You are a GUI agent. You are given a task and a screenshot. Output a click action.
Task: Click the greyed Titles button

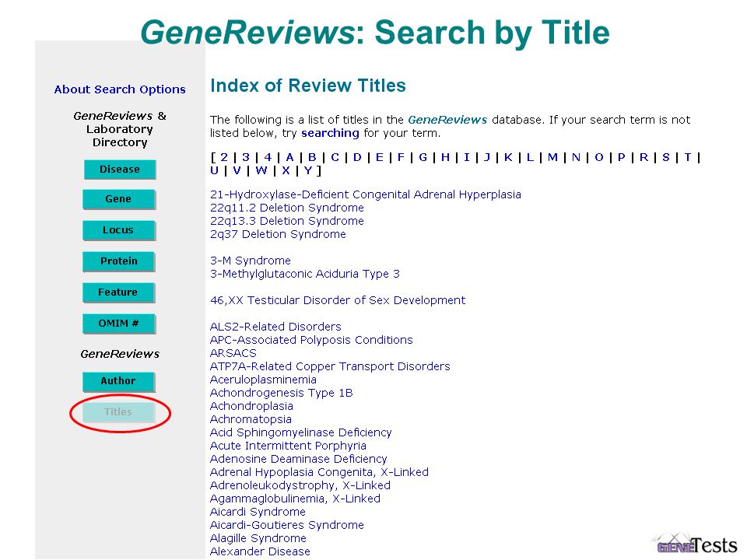click(118, 412)
